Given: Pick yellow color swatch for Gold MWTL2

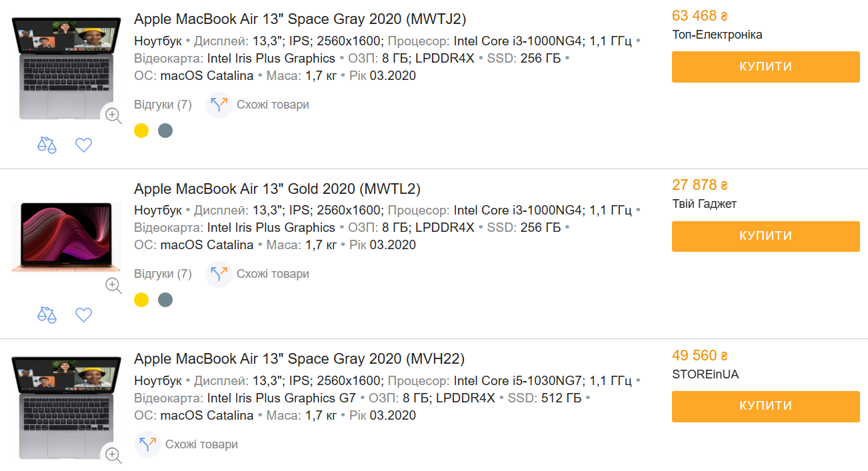Looking at the screenshot, I should (x=141, y=300).
